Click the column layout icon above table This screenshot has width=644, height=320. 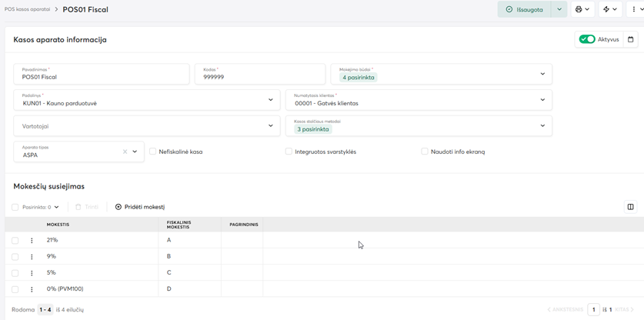[x=630, y=207]
